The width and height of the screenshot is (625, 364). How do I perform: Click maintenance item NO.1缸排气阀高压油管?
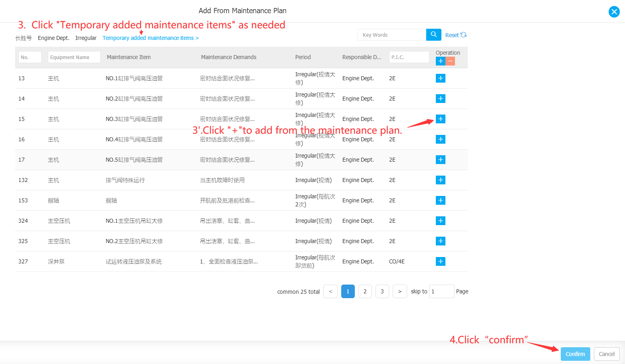coord(134,78)
